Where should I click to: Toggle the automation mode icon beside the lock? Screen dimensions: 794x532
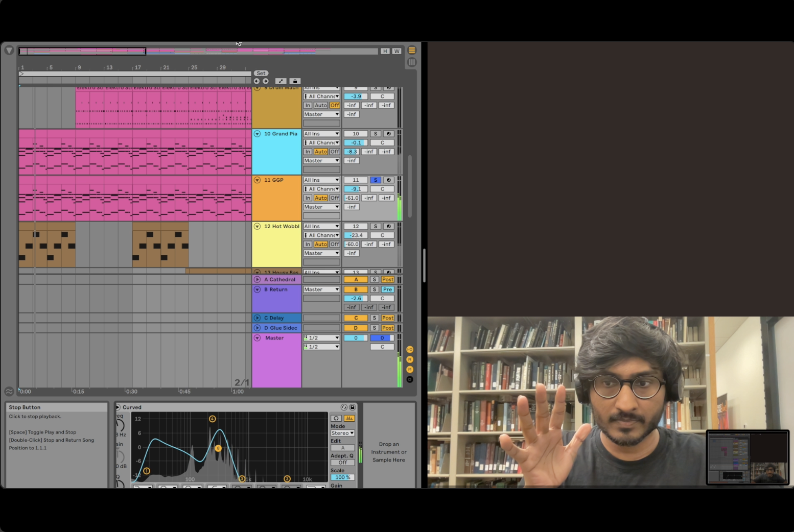tap(281, 81)
